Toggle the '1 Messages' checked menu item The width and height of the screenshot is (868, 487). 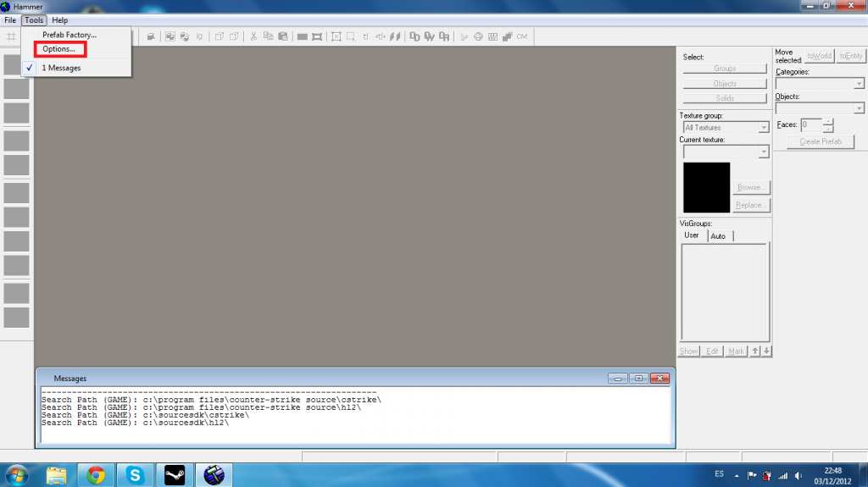(x=76, y=68)
